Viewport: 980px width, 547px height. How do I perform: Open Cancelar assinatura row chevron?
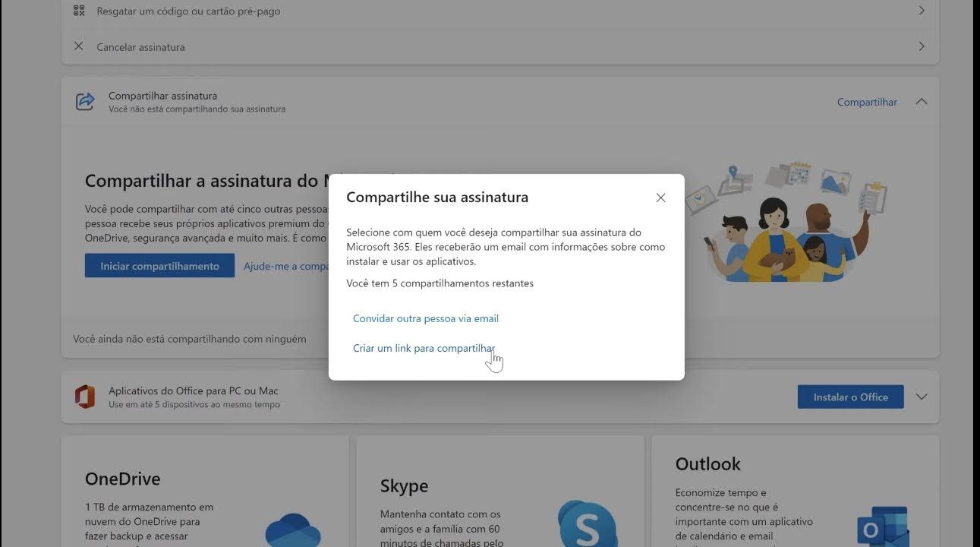point(922,46)
